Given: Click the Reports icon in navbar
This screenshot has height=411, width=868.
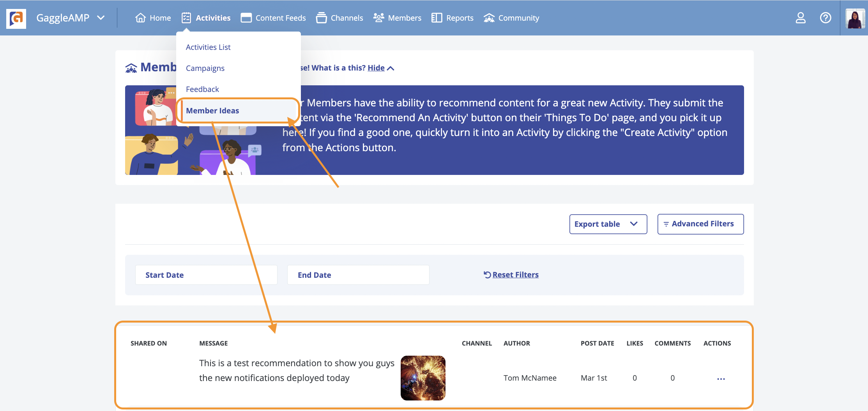Looking at the screenshot, I should pos(437,18).
